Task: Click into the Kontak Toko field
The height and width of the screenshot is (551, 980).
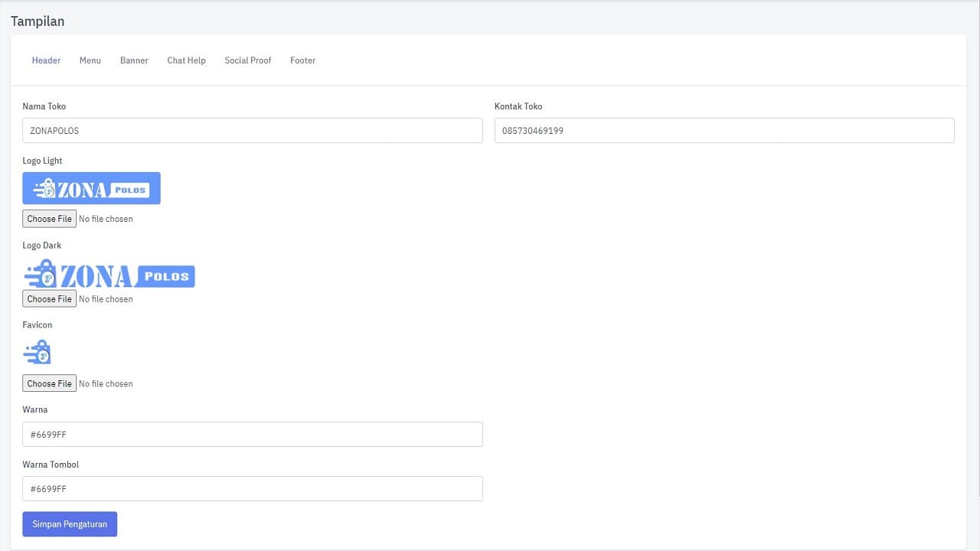Action: [724, 131]
